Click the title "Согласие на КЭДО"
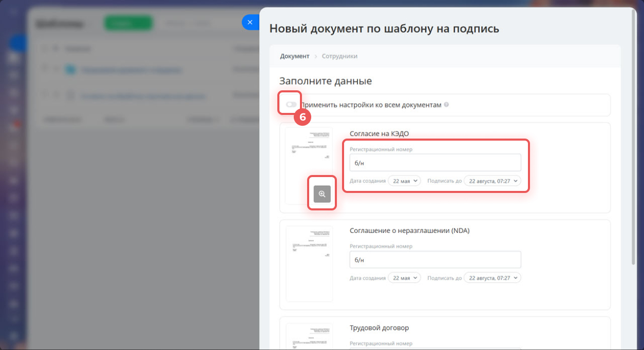Screen dimensions: 644x350 pos(379,134)
